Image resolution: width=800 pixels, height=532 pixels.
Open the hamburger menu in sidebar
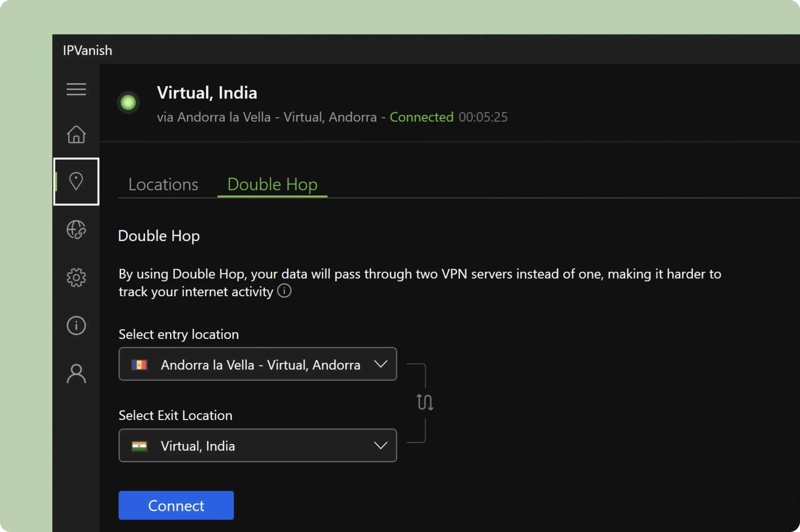pos(76,89)
